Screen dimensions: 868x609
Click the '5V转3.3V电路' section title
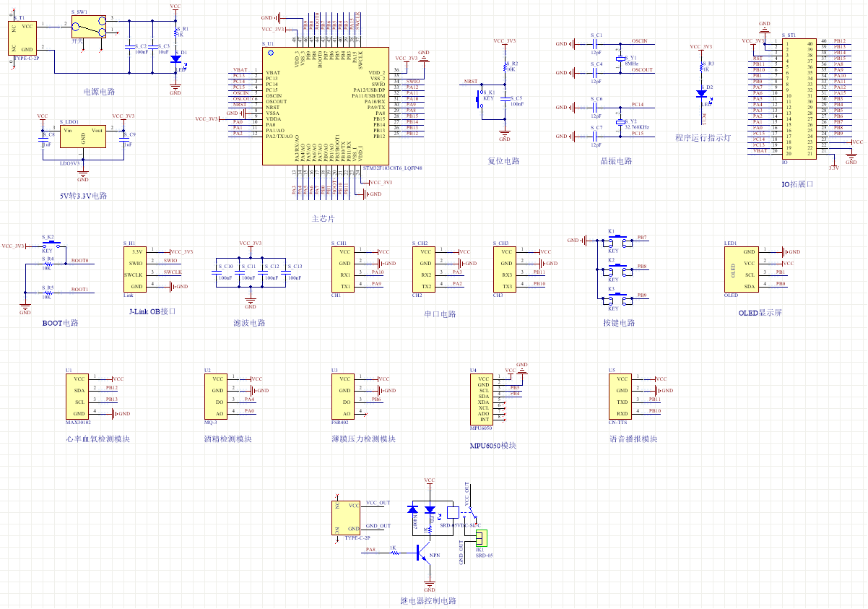pyautogui.click(x=83, y=196)
